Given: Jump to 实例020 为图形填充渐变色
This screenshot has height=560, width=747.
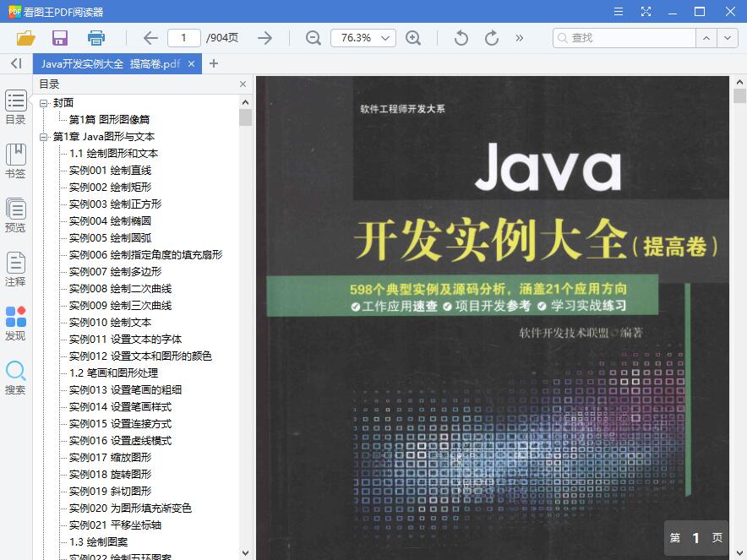Looking at the screenshot, I should (130, 508).
